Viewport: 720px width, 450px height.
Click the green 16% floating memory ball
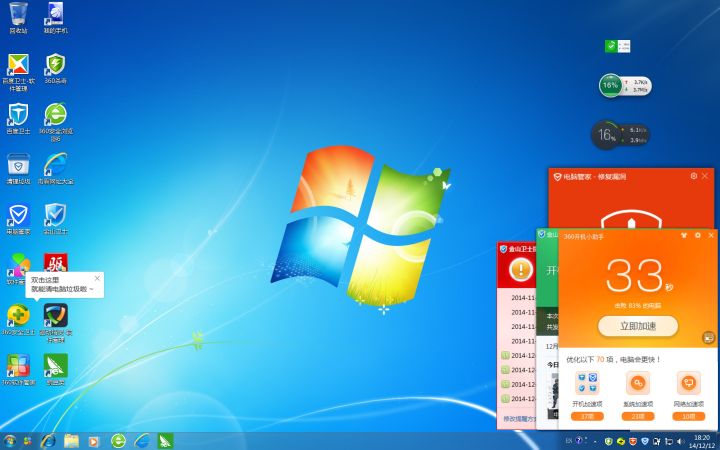[x=611, y=86]
